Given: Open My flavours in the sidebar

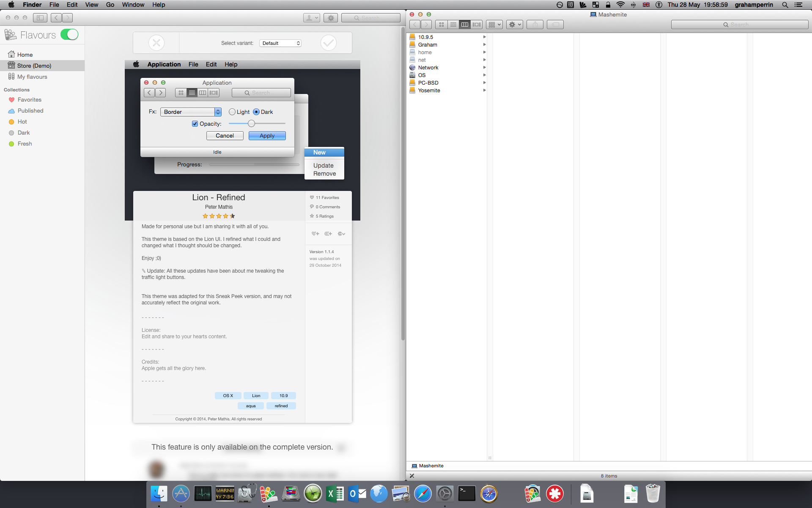Looking at the screenshot, I should 28,77.
